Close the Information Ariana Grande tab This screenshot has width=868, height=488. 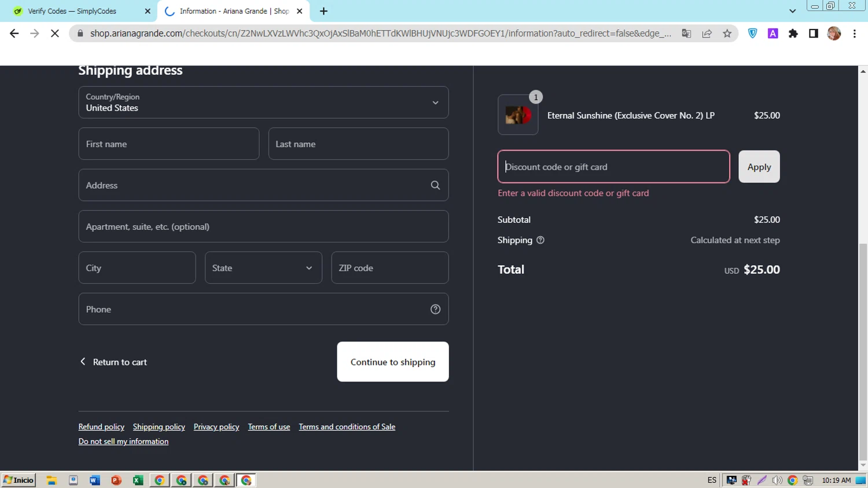pos(300,11)
